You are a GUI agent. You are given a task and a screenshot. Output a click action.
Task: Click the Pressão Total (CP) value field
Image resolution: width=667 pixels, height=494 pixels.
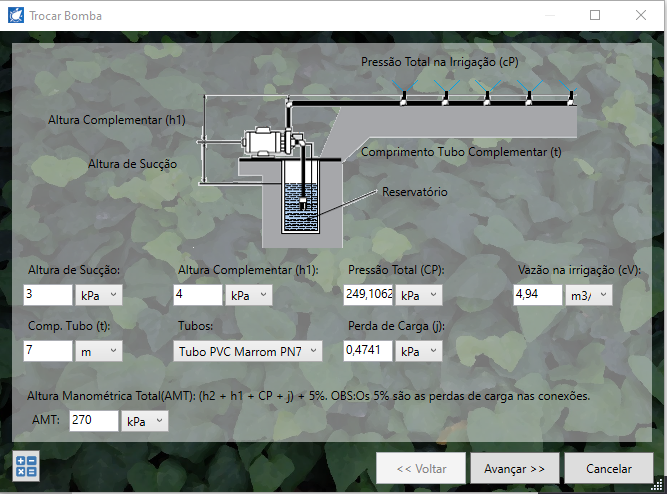point(368,295)
